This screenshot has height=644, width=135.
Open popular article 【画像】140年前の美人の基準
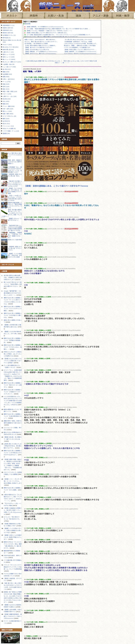click(x=12, y=326)
